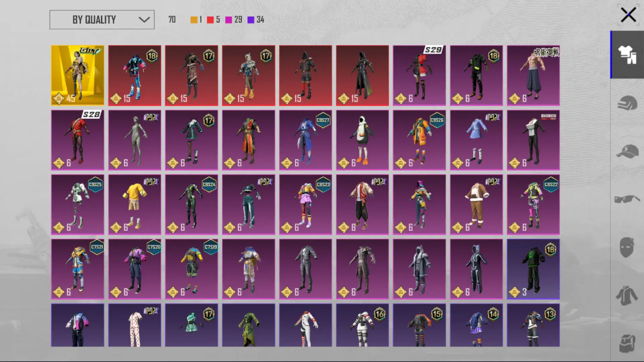
Task: Select the glasses category icon
Action: click(x=627, y=199)
